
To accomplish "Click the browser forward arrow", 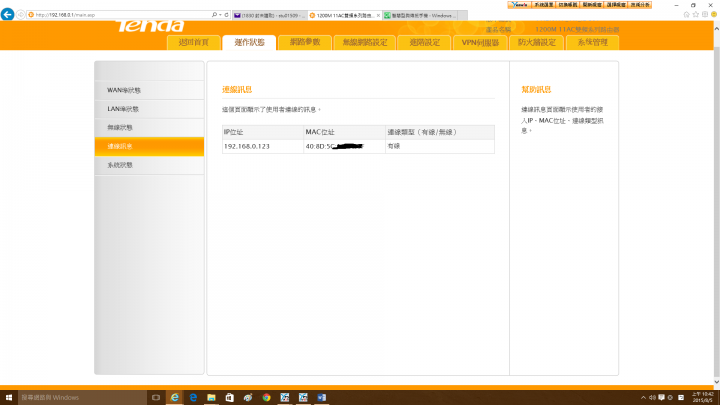I will tap(21, 15).
